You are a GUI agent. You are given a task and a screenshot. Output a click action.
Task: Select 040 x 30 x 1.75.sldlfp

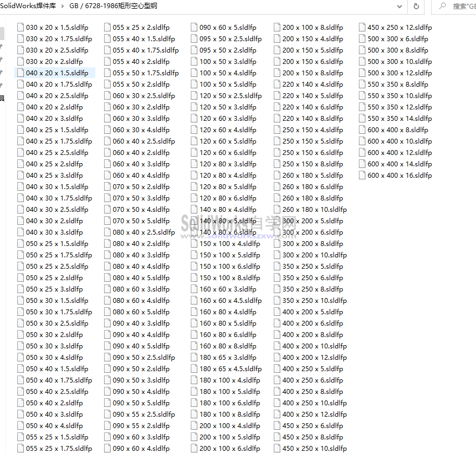coord(55,198)
